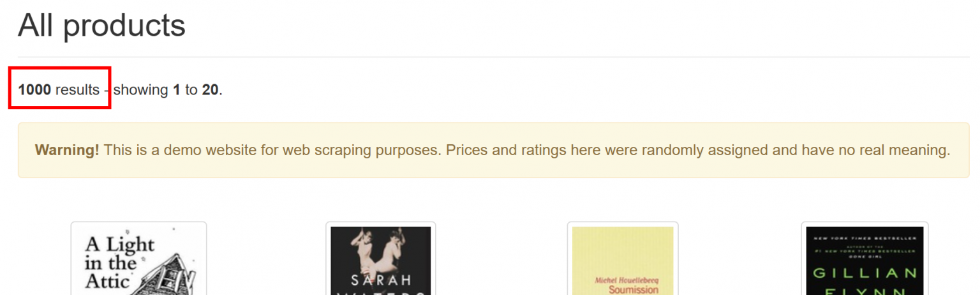Select the yellow Soumission book cover

(622, 259)
